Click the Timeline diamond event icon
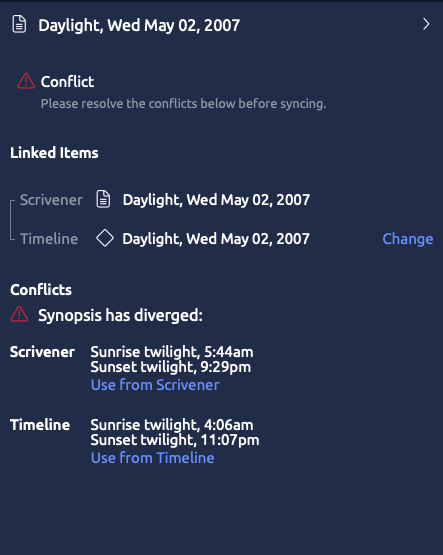 pos(105,238)
